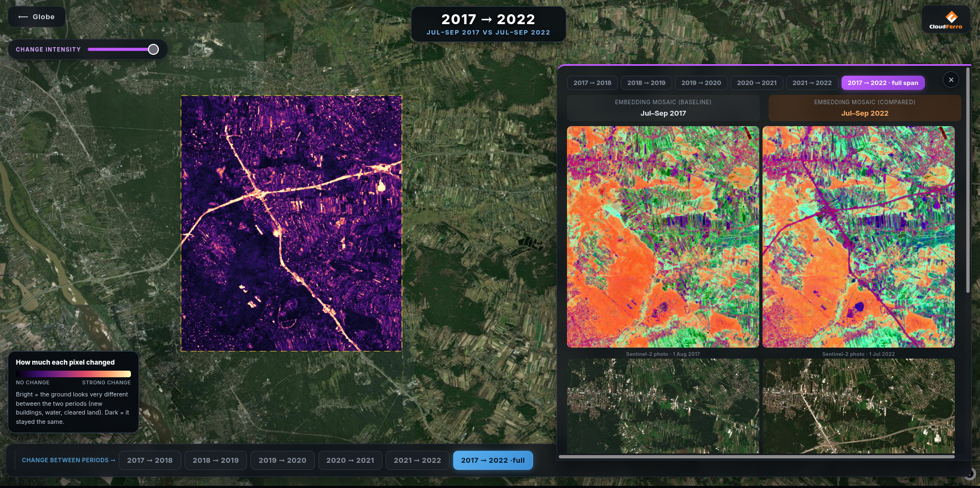
Task: Click the CloudFerro logo
Action: 945,20
